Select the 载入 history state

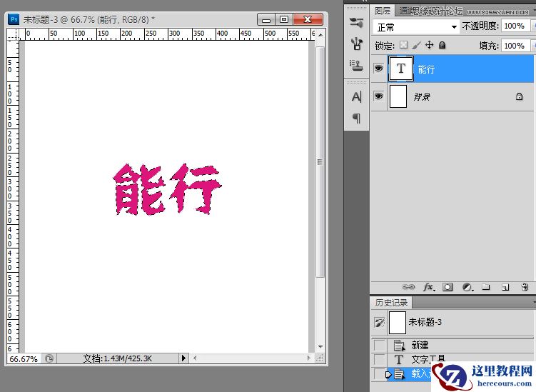[x=410, y=374]
